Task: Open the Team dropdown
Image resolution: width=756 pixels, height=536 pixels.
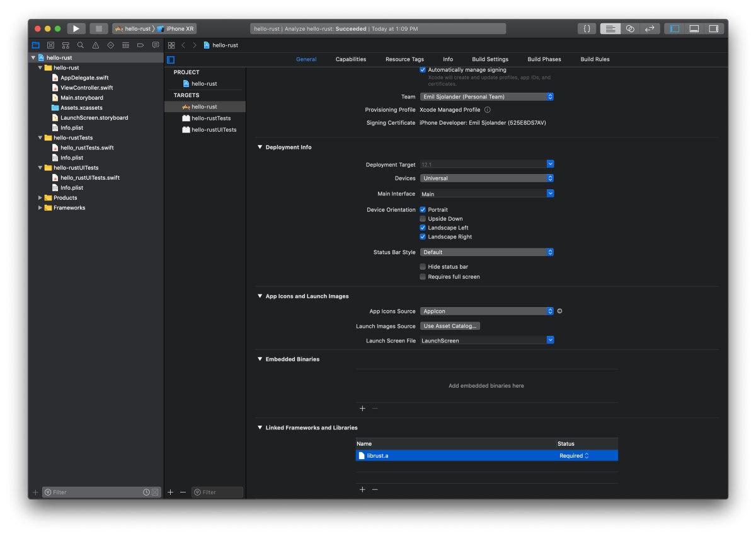Action: [486, 96]
